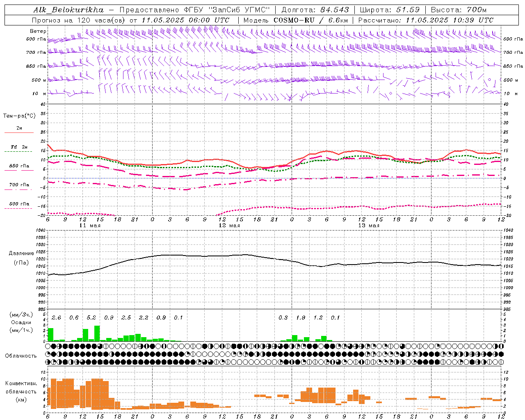Click the (мм/3ч.) precipitation unit label
525x420 pixels.
coord(21,315)
